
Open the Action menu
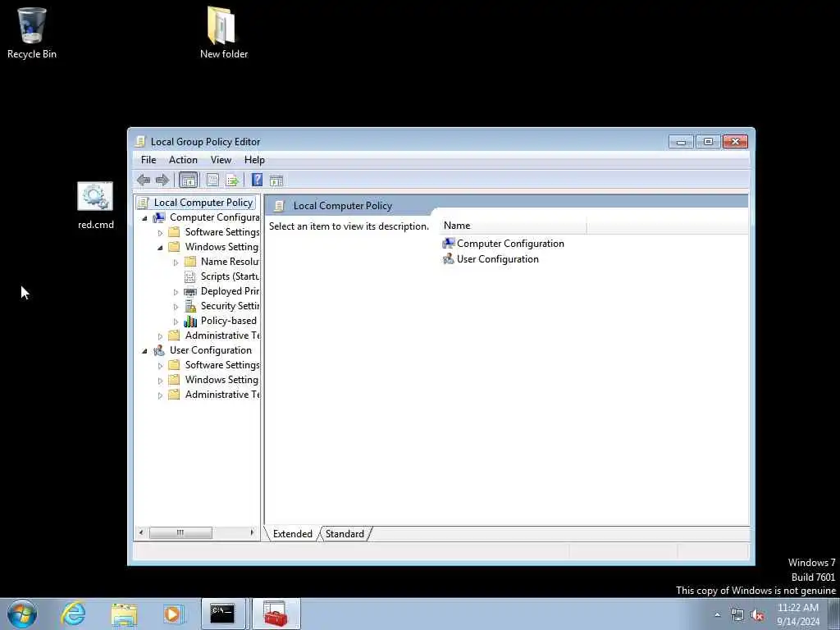click(183, 160)
